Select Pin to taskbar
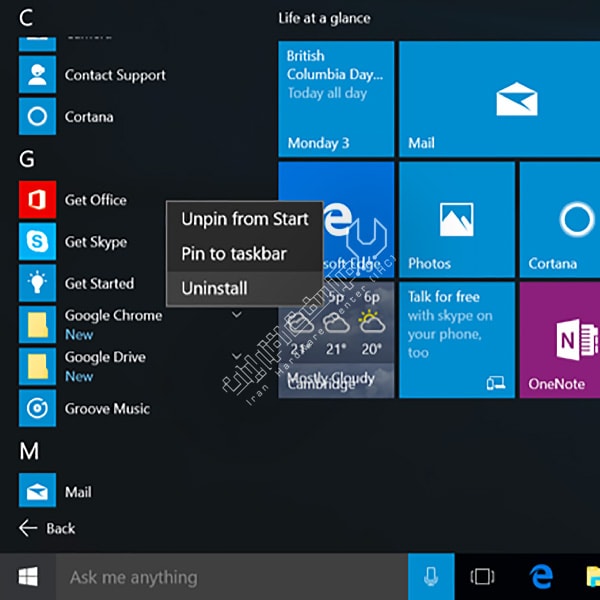The height and width of the screenshot is (600, 600). pyautogui.click(x=245, y=254)
